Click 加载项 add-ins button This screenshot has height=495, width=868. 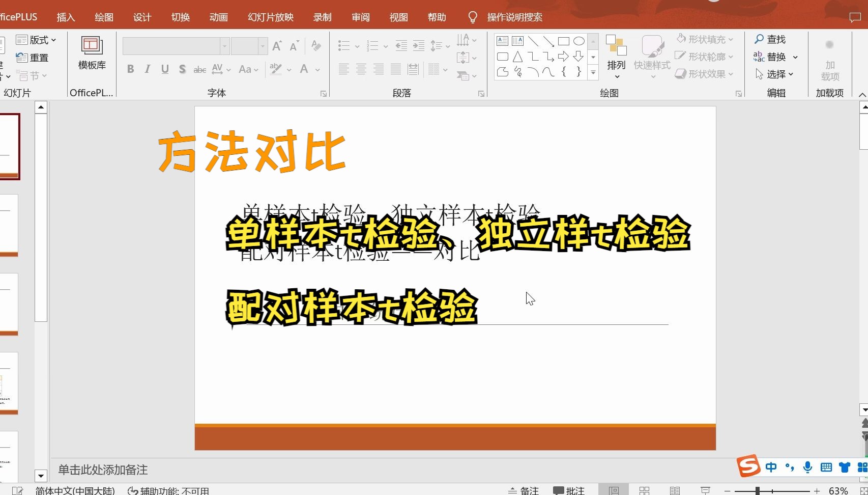pos(830,61)
